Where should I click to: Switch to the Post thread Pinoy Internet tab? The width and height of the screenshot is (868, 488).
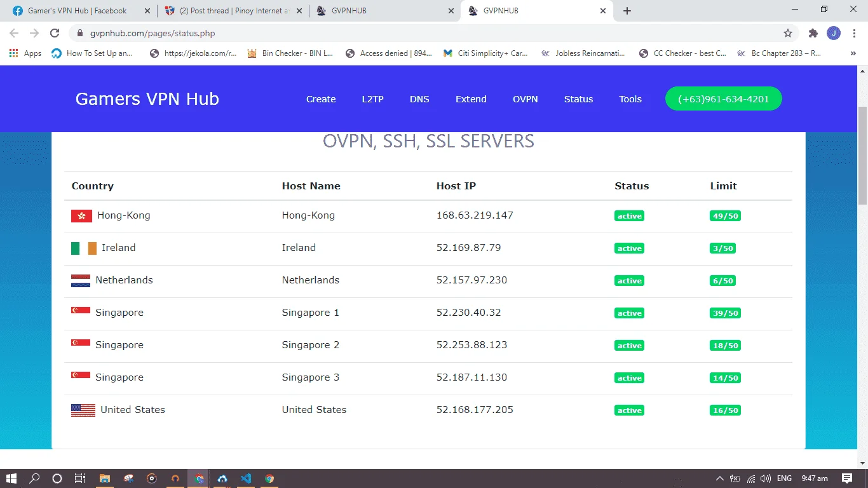click(232, 11)
